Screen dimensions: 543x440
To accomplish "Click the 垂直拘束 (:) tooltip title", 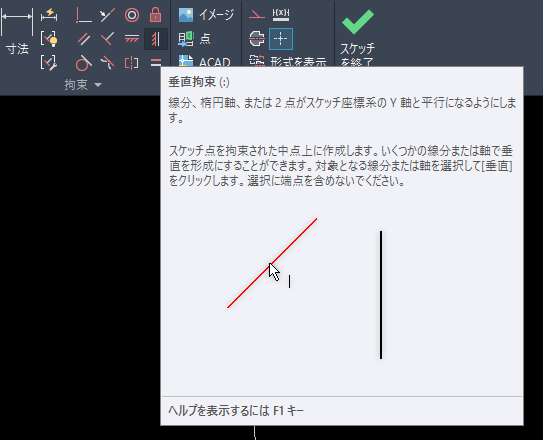I will tap(199, 82).
